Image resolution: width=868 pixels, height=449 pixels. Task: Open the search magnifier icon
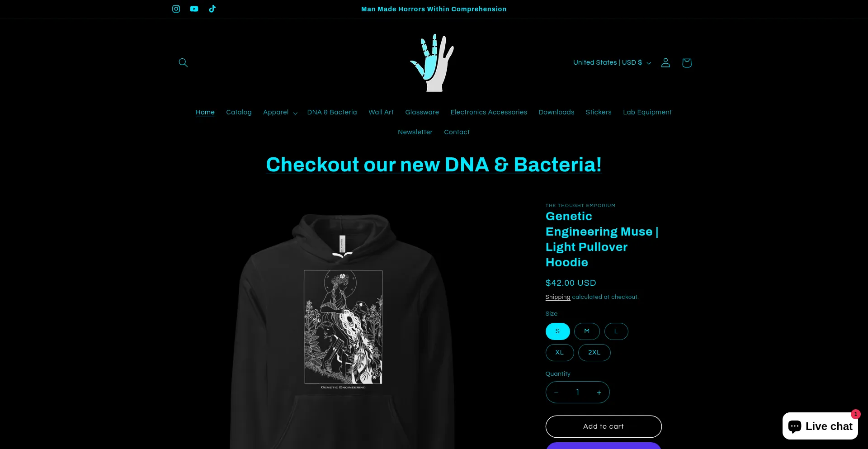pyautogui.click(x=183, y=63)
